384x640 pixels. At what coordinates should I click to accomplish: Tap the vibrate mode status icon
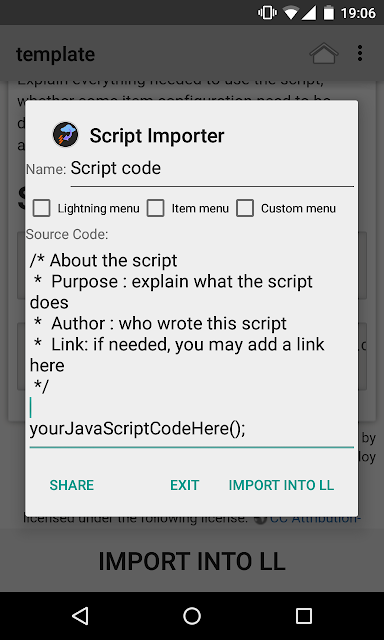pos(267,13)
